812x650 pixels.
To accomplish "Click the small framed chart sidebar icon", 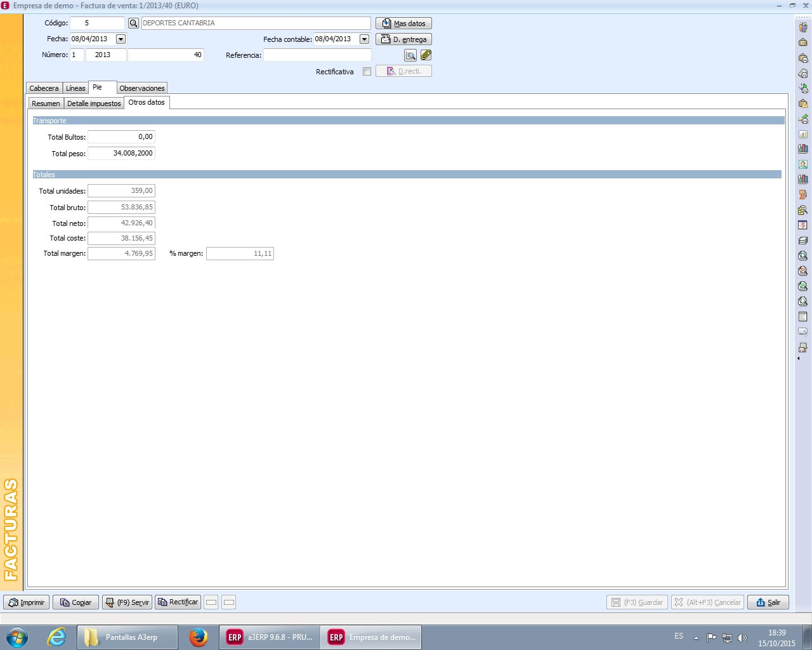I will pos(802,134).
